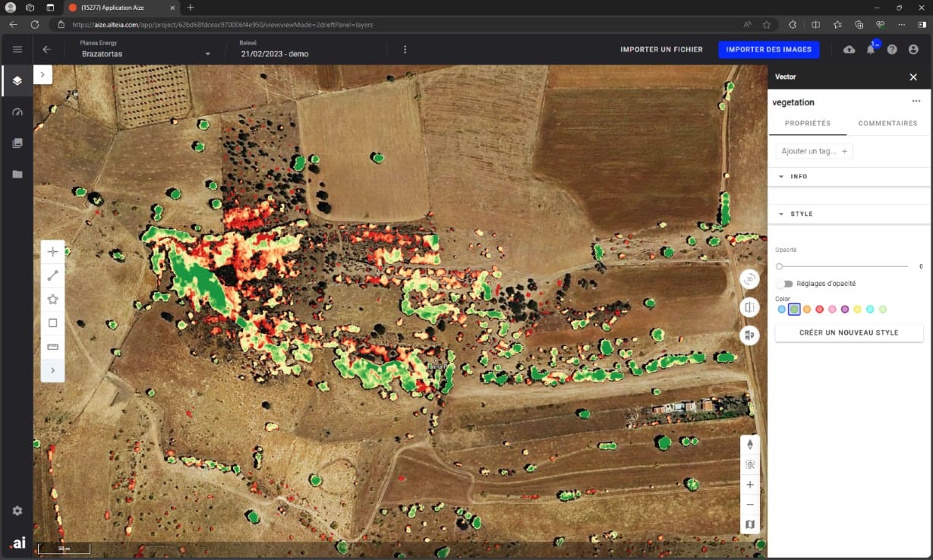
Task: Select the polygon drawing tool
Action: pos(52,299)
